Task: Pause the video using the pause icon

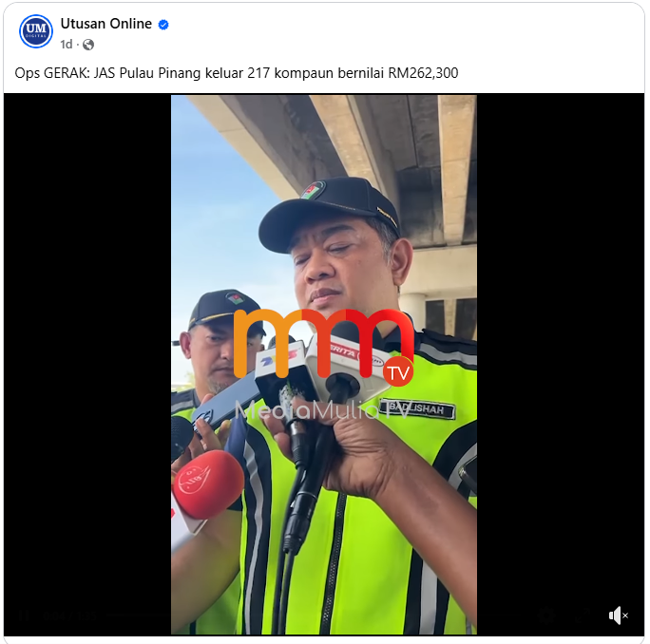Action: [x=24, y=616]
